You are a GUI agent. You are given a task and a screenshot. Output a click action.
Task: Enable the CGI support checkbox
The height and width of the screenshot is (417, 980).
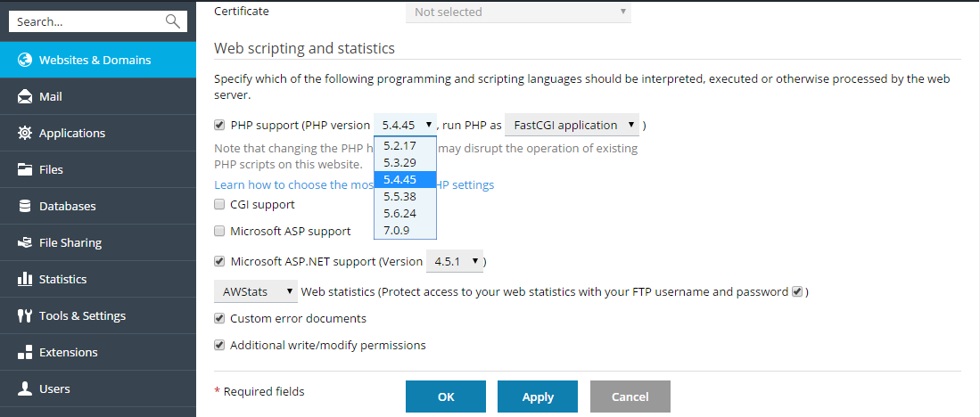(x=219, y=204)
